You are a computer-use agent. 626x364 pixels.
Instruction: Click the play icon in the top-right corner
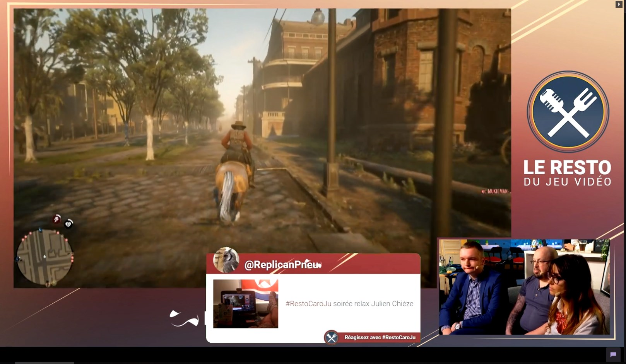[x=619, y=4]
